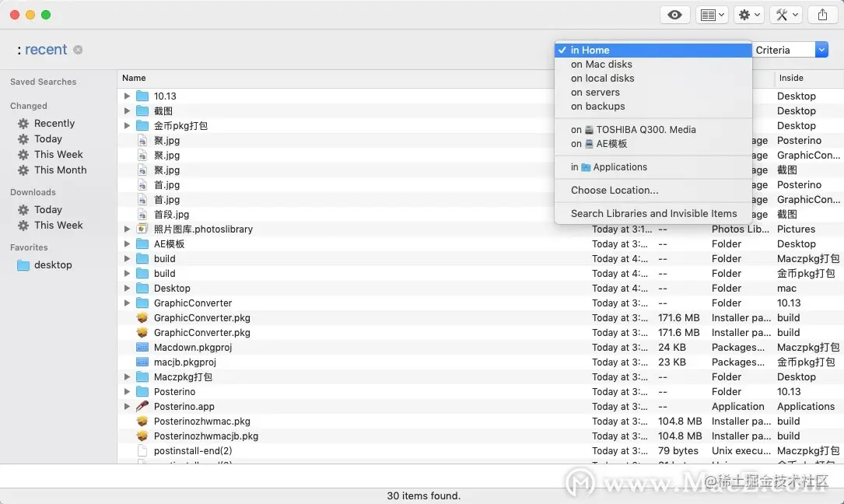Click 'Pictures' location cell

(x=796, y=229)
